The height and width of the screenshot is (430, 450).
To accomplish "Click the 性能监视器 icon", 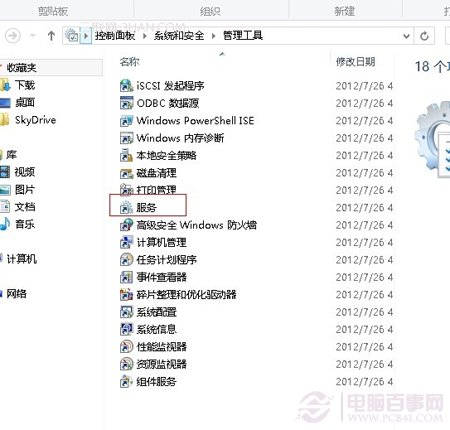I will pyautogui.click(x=126, y=346).
